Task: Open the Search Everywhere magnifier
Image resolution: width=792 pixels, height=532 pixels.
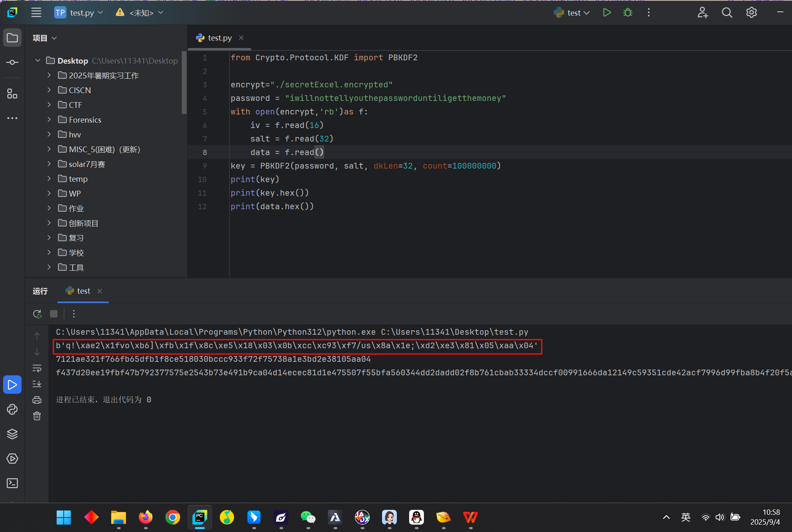Action: [x=727, y=13]
